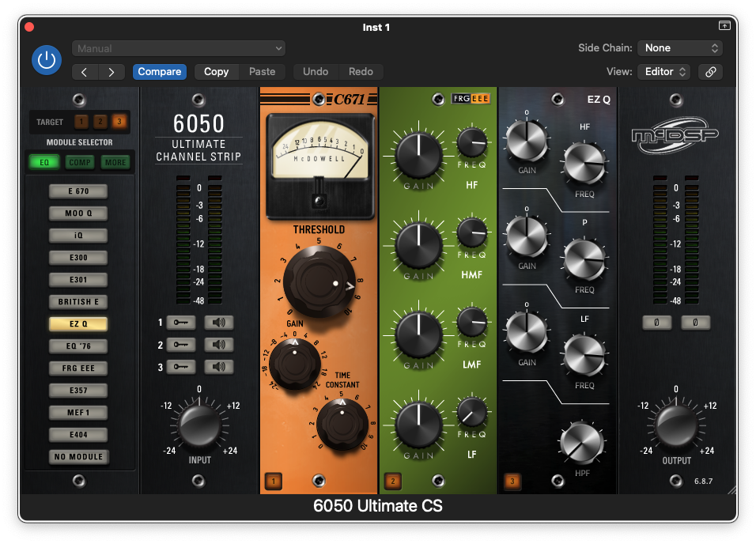756x544 pixels.
Task: Open the View Editor dropdown
Action: click(664, 72)
